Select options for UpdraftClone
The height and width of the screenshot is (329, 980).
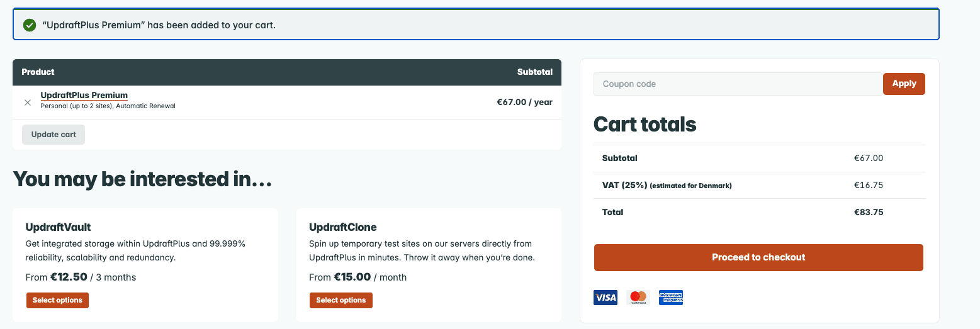pos(341,301)
